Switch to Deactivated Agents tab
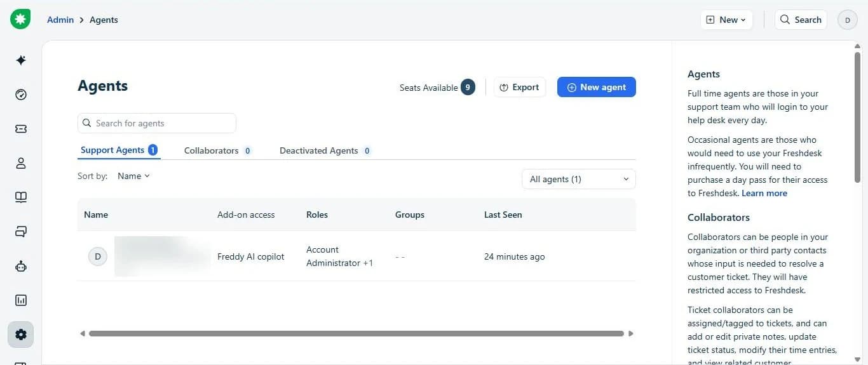 (x=325, y=150)
